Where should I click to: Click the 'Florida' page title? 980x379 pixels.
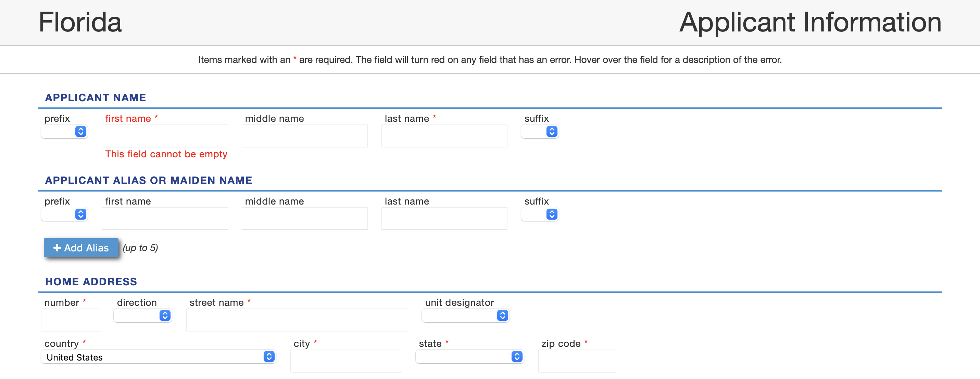pos(80,22)
